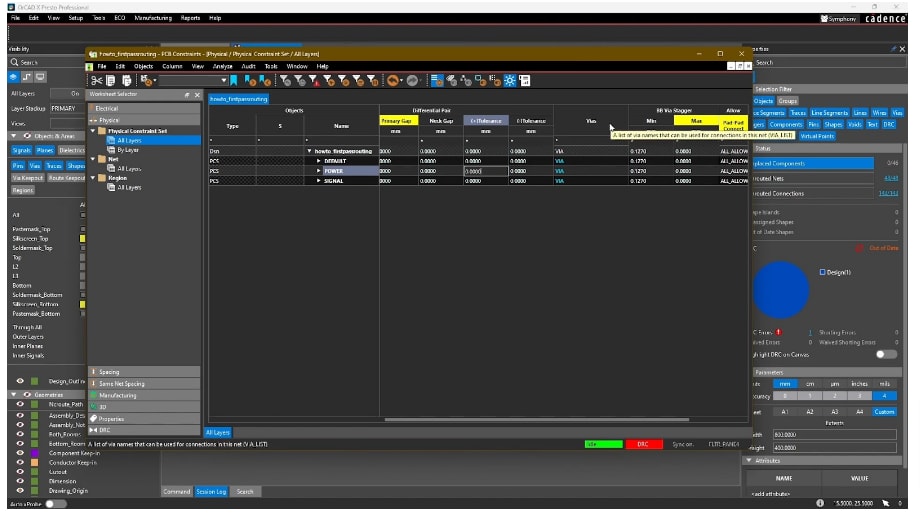This screenshot has height=514, width=920.
Task: Click the Cut scissors icon in Constraints toolbar
Action: (x=97, y=80)
